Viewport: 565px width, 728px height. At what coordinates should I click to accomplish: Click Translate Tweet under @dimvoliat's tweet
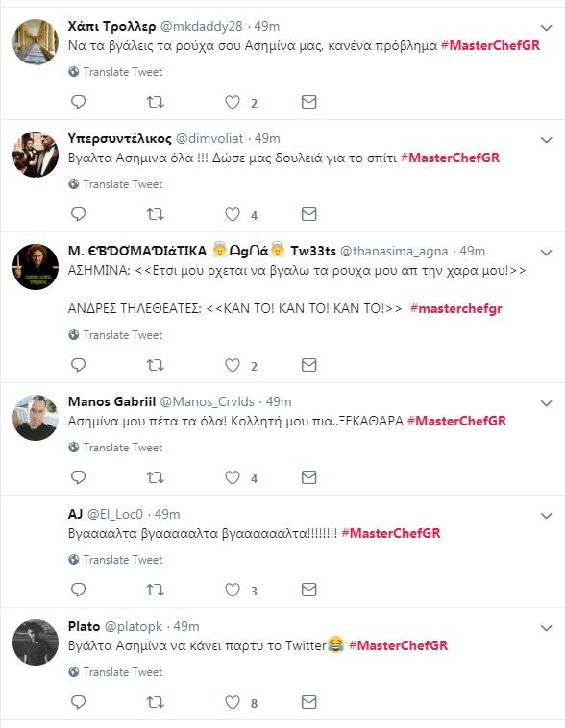(x=115, y=184)
